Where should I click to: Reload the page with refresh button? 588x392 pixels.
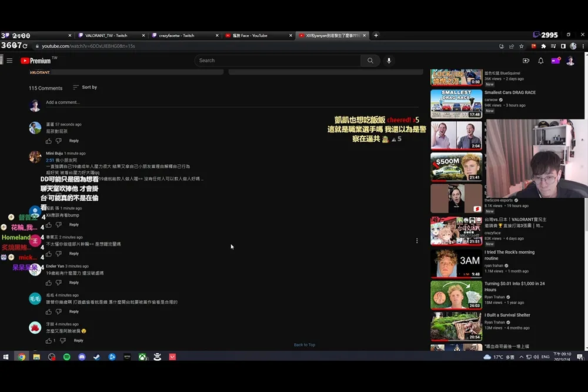[x=25, y=46]
